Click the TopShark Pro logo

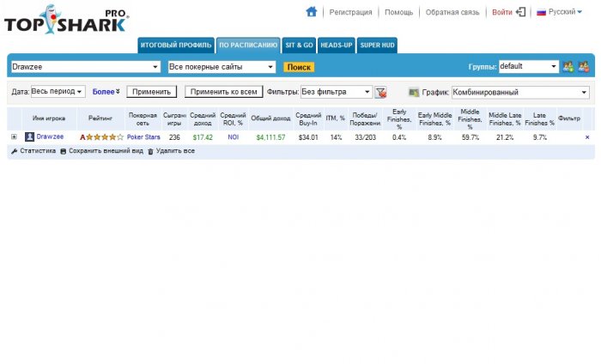(x=67, y=20)
